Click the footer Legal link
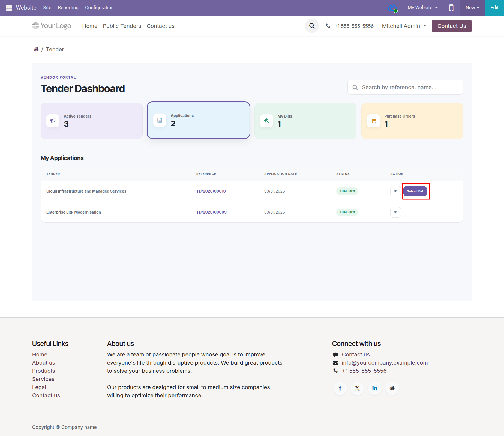 coord(39,387)
